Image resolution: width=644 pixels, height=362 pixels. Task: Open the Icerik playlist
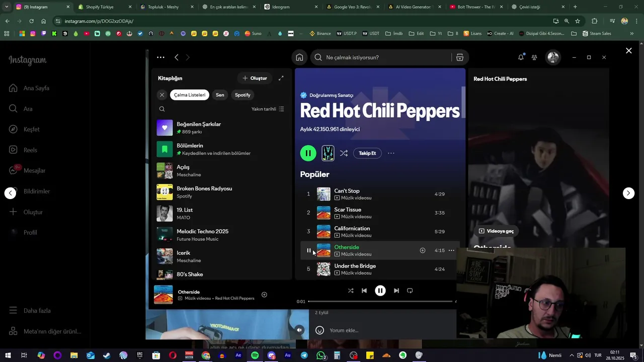click(x=221, y=256)
